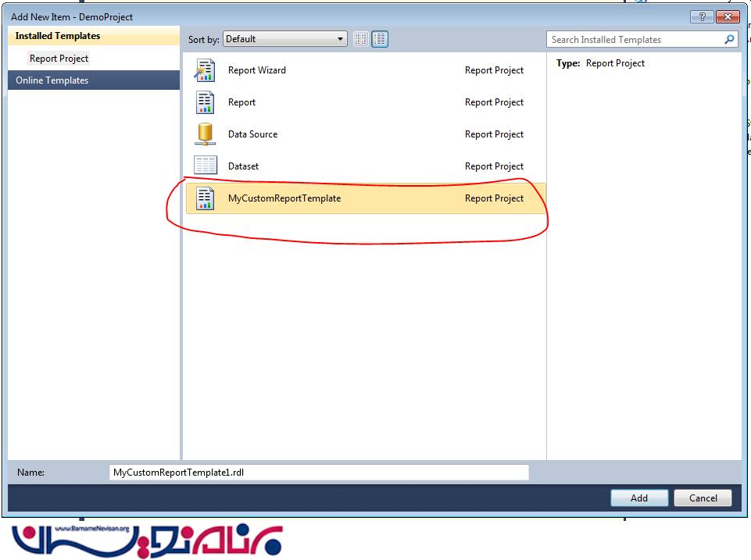Close the Add New Item dialog

tap(728, 16)
